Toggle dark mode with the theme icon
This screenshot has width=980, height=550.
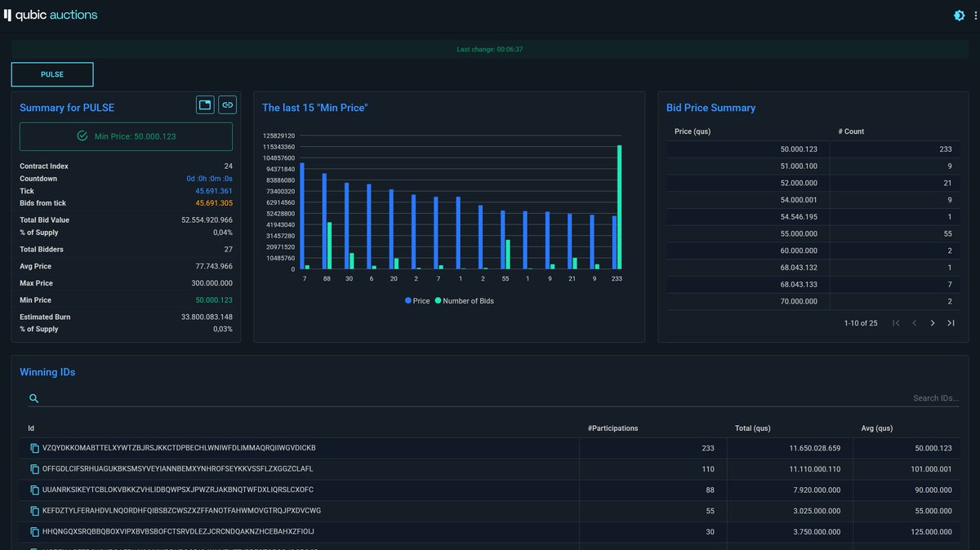pos(959,15)
